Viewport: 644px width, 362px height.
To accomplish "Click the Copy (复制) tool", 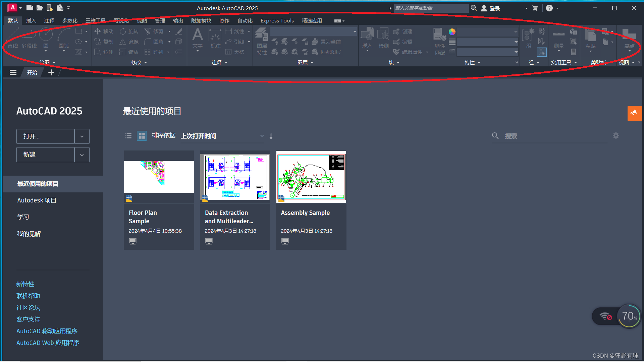I will (x=104, y=42).
